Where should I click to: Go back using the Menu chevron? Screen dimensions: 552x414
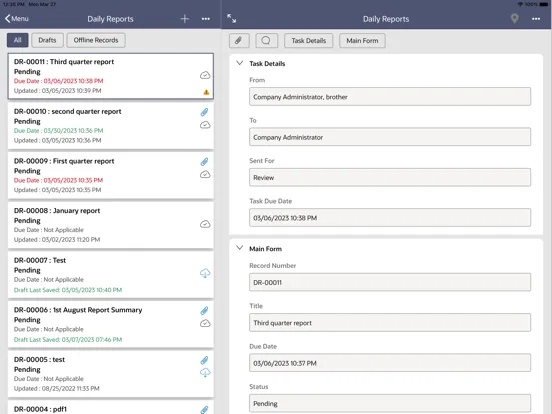tap(17, 19)
